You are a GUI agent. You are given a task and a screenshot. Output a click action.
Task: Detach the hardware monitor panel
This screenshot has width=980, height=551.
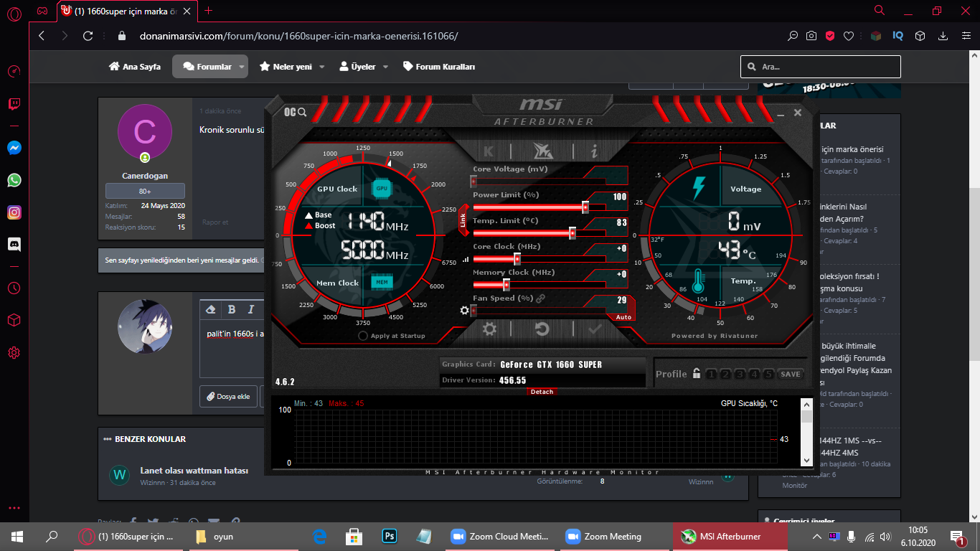pyautogui.click(x=542, y=392)
